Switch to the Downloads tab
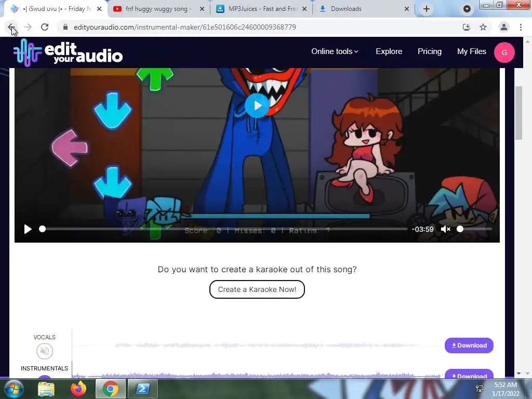Screen dimensions: 532x399 [362, 9]
